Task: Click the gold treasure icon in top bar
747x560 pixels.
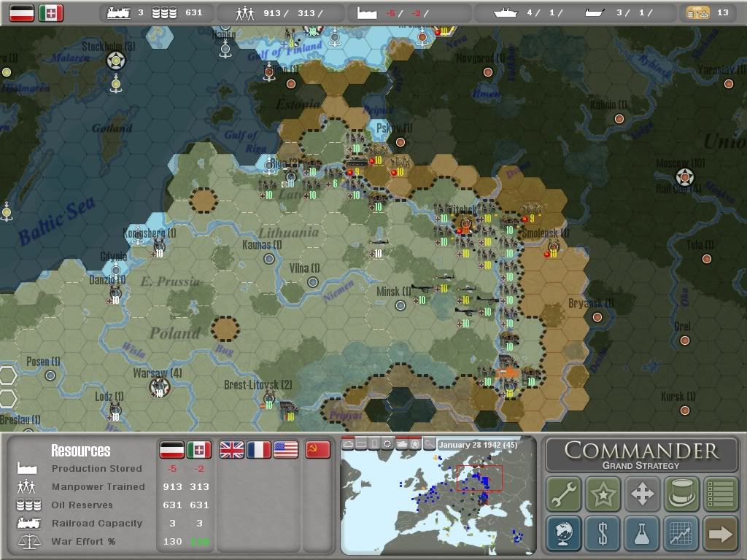Action: click(698, 13)
